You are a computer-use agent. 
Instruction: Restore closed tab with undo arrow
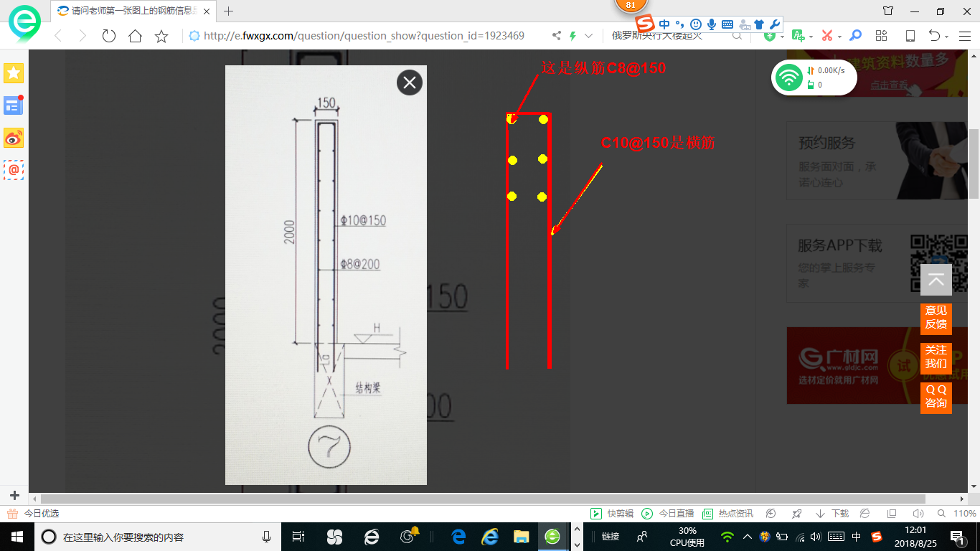click(934, 36)
